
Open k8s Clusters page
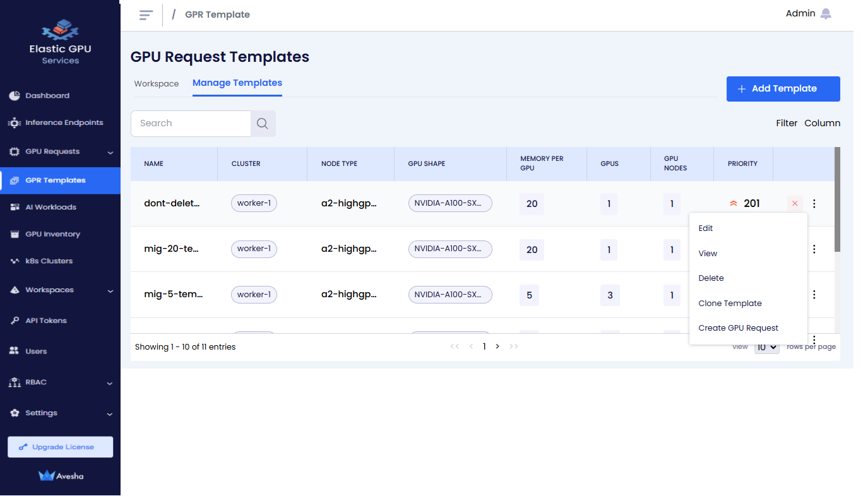49,261
